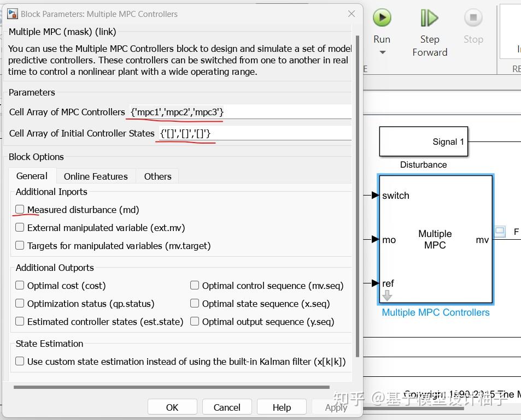Image resolution: width=521 pixels, height=420 pixels.
Task: Open the Run dropdown arrow
Action: tap(383, 52)
